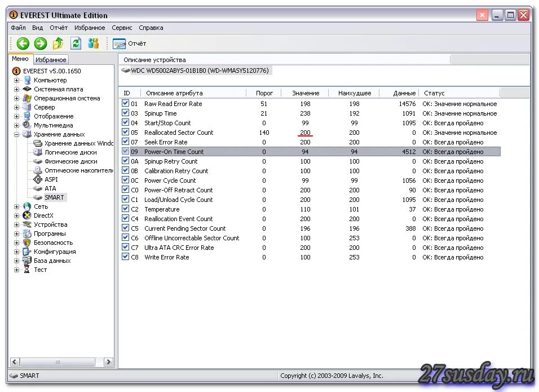Toggle the Start/Stop Count checkbox
This screenshot has height=392, width=539.
[126, 122]
